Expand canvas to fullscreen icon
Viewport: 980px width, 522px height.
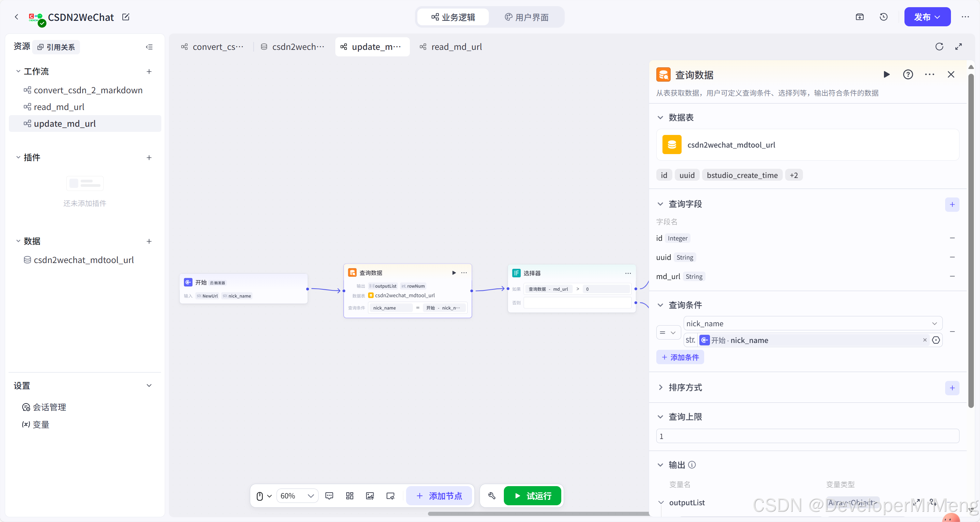click(x=958, y=47)
